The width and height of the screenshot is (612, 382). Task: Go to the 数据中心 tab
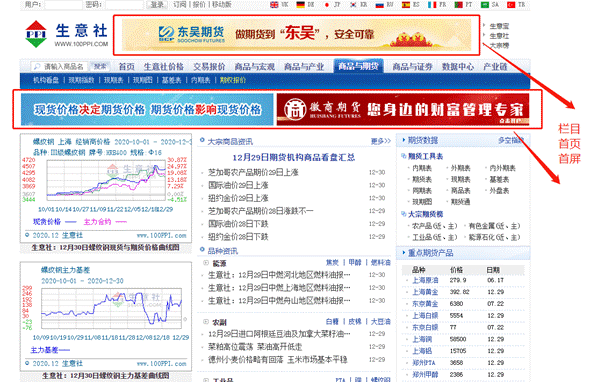coord(458,67)
